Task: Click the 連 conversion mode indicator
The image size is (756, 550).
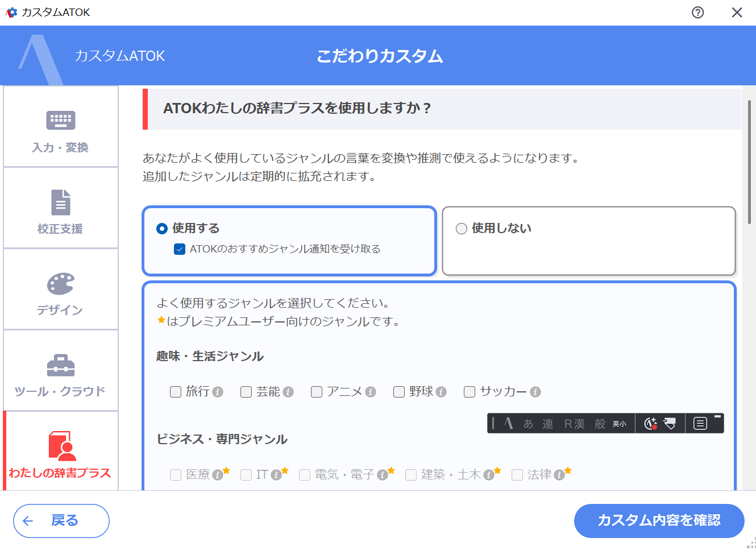Action: click(548, 424)
